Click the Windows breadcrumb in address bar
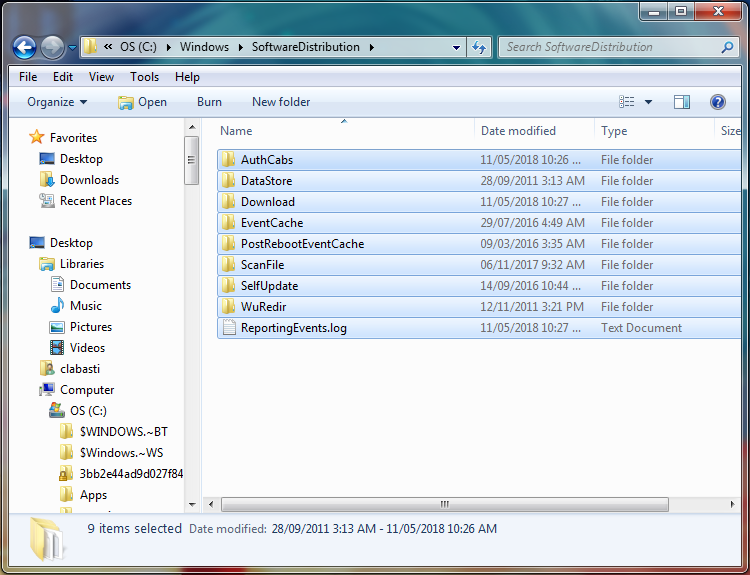 tap(204, 47)
